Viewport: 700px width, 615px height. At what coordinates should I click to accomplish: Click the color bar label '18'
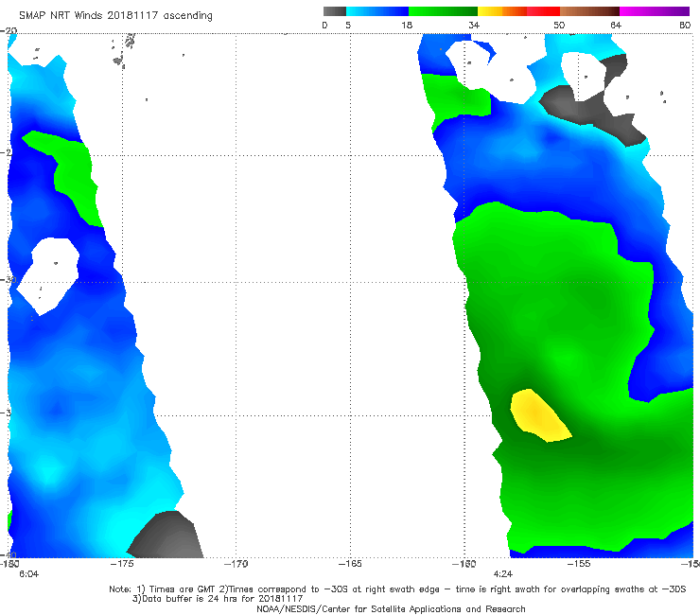[x=407, y=25]
